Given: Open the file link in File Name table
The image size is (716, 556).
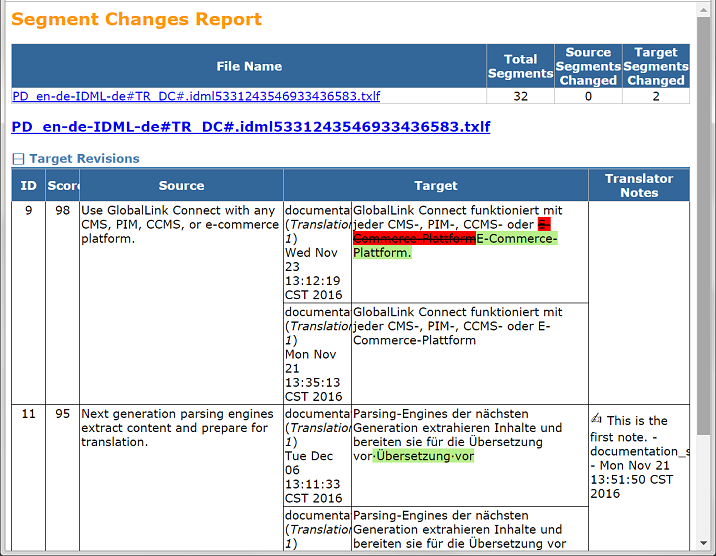Looking at the screenshot, I should click(196, 97).
